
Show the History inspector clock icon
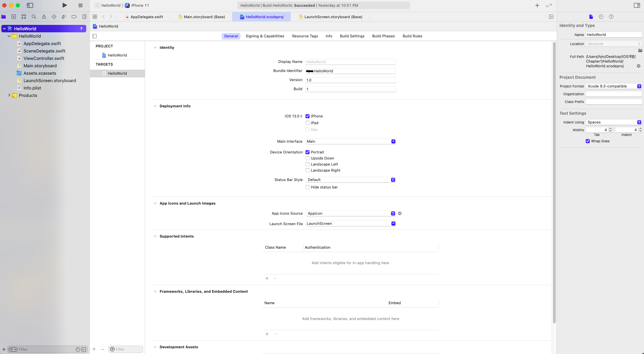click(x=601, y=16)
